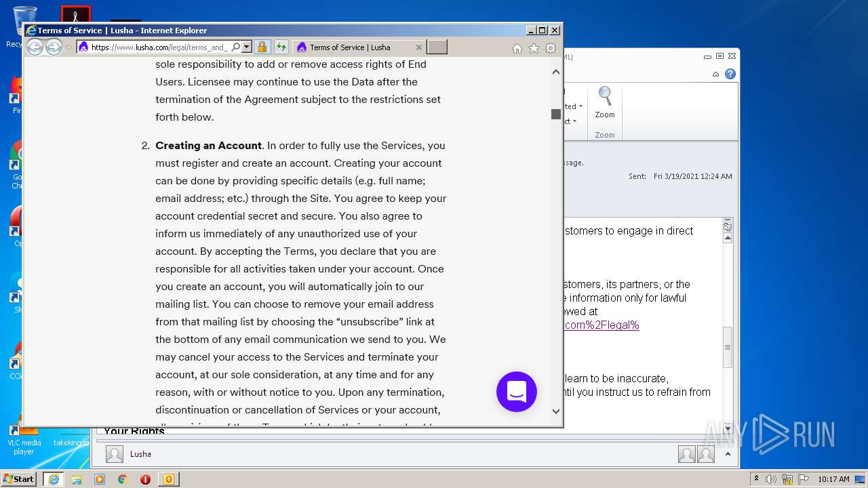Open Opera from the taskbar

point(145,479)
